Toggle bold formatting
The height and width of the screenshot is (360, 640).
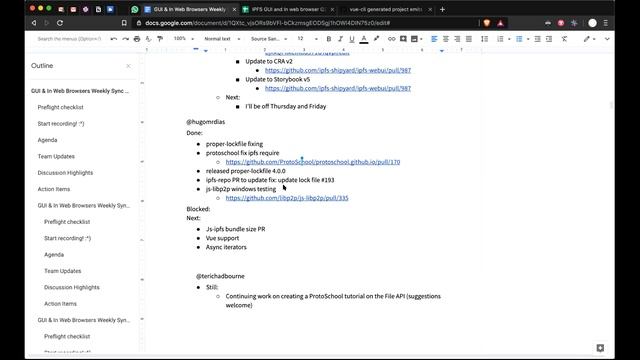click(329, 39)
